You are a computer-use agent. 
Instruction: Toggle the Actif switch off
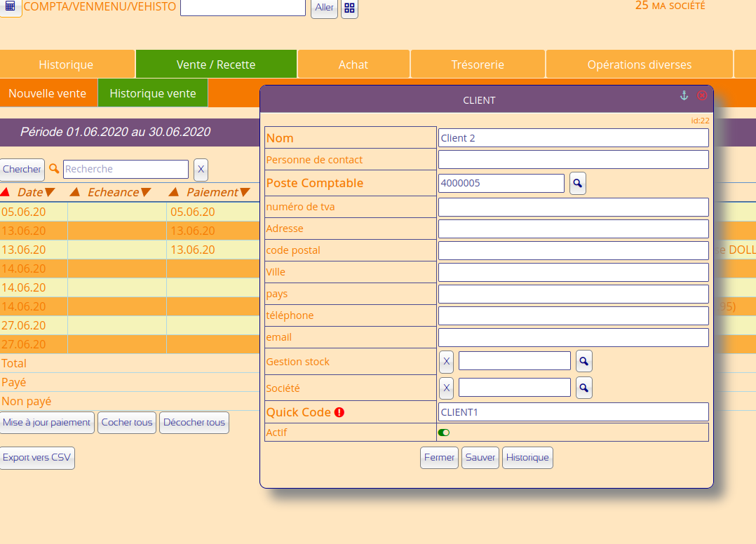point(444,433)
